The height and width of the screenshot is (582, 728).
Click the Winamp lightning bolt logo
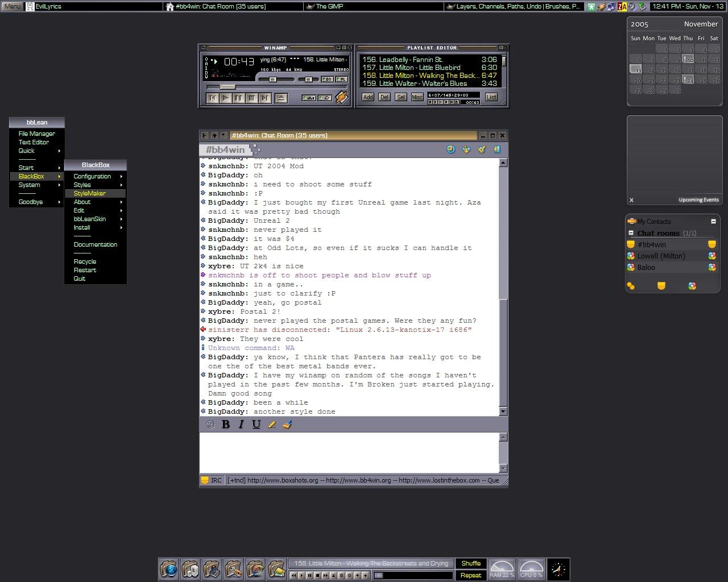tap(341, 97)
